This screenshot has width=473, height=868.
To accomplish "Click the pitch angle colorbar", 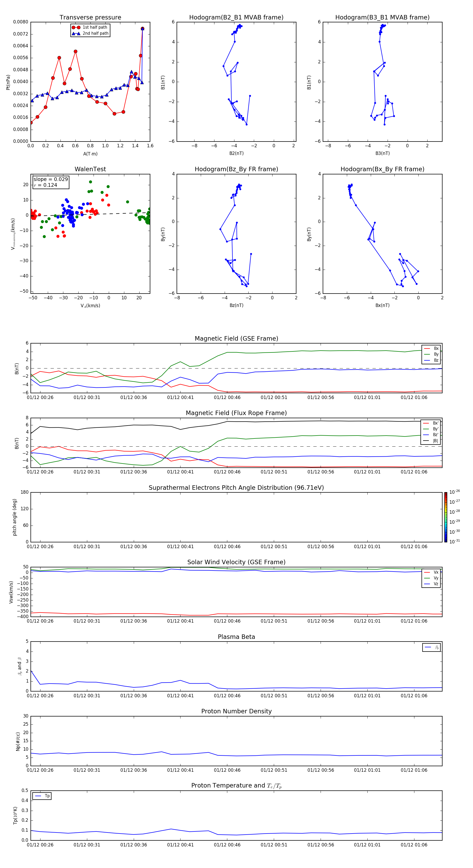I will click(x=446, y=517).
